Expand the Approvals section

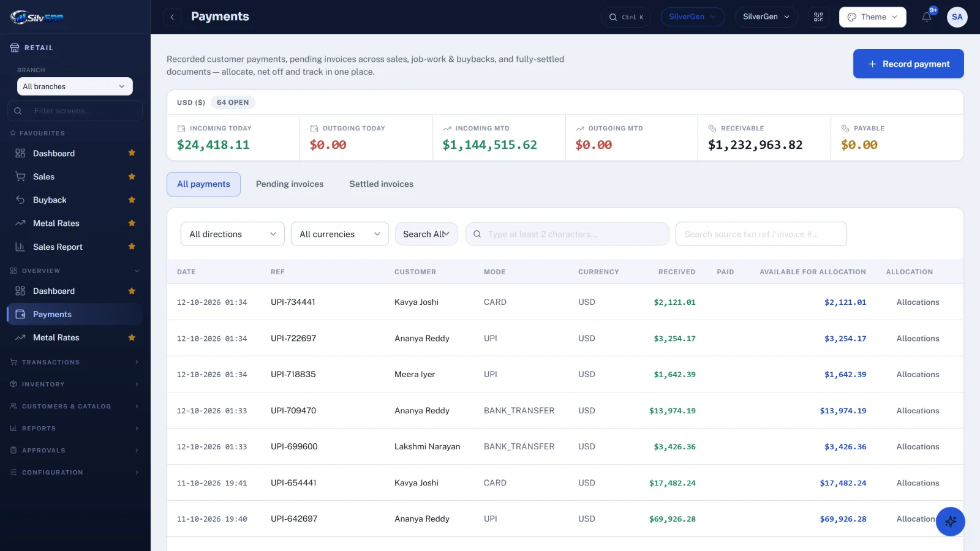coord(75,451)
